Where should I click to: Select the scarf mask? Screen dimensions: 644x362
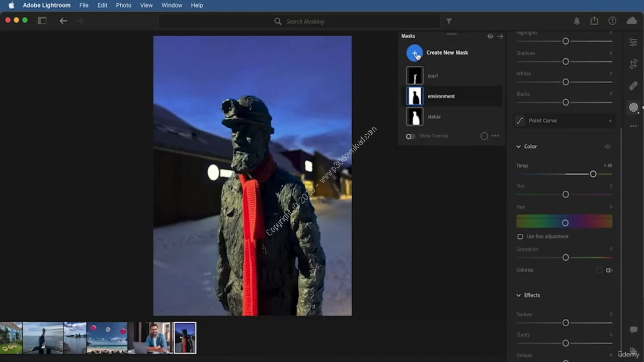coord(433,76)
